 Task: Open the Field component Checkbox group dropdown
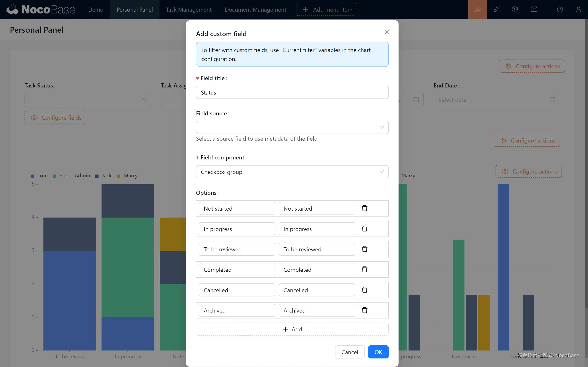pos(292,172)
